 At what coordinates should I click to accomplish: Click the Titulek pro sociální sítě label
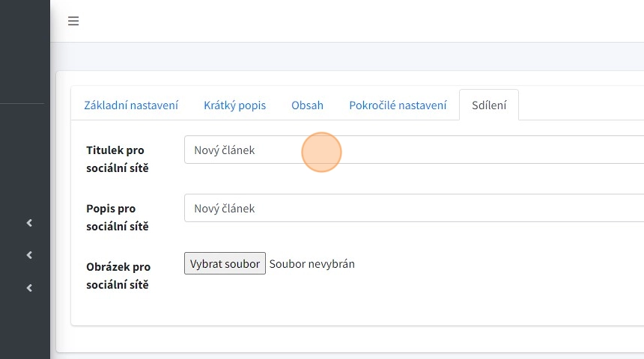click(x=118, y=159)
